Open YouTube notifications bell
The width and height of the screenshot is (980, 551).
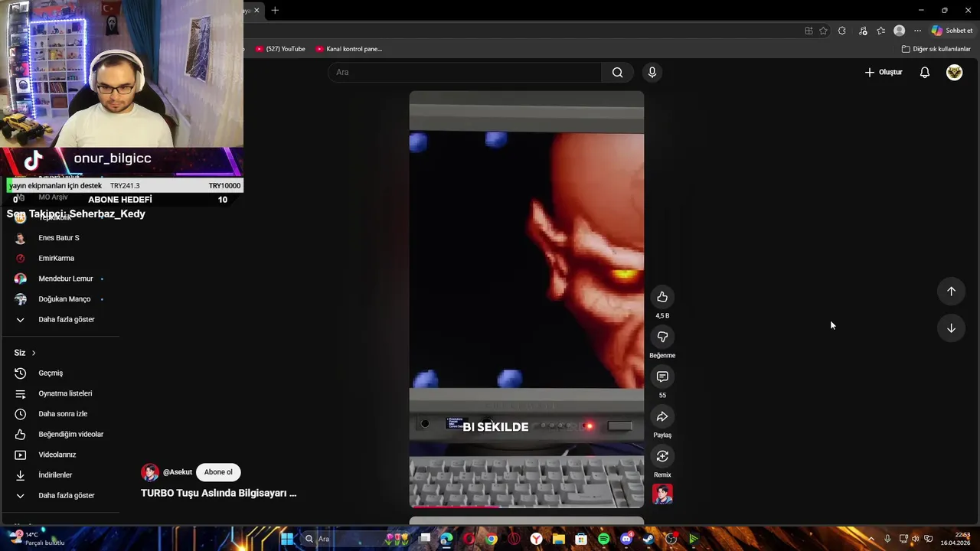click(x=925, y=72)
